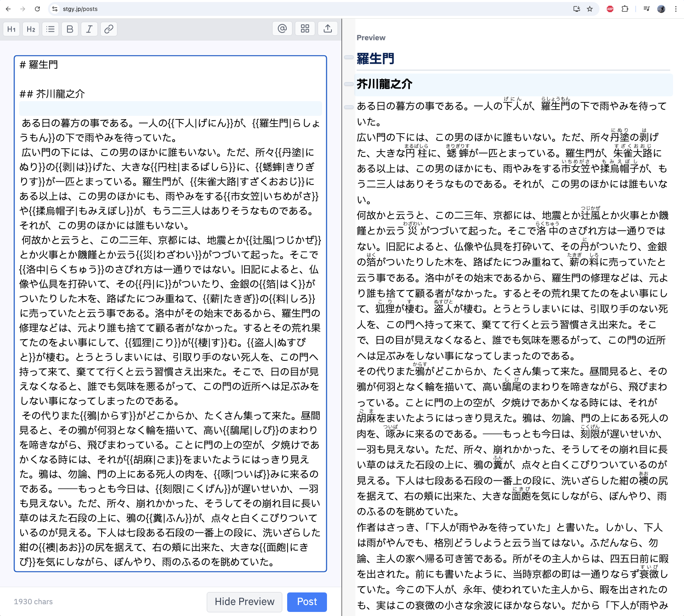
Task: Open the browser profile avatar
Action: tap(661, 9)
